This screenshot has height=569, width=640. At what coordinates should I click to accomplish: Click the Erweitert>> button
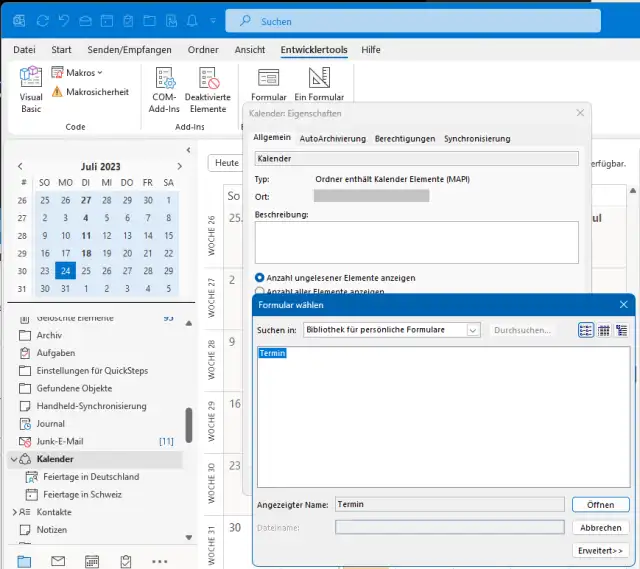[600, 550]
